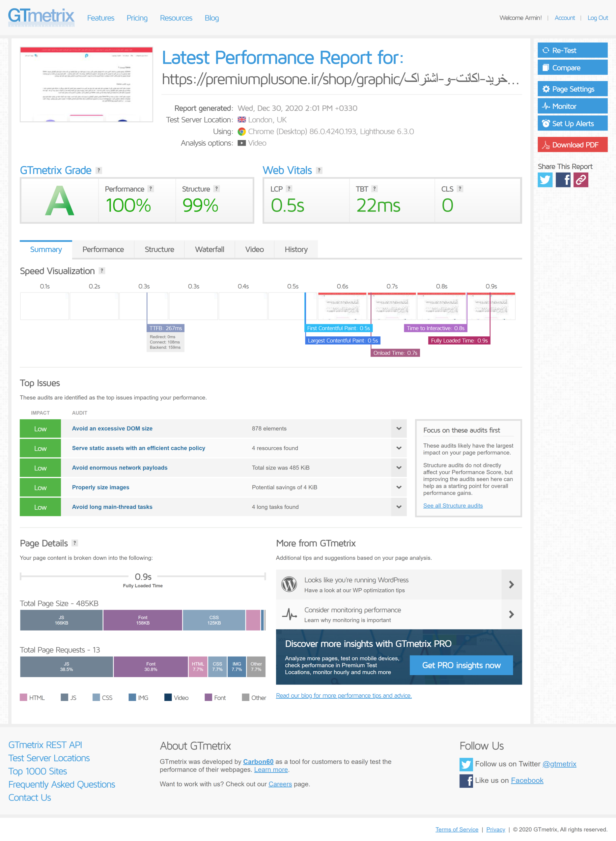This screenshot has height=841, width=616.
Task: Open See all Structure audits link
Action: (453, 506)
